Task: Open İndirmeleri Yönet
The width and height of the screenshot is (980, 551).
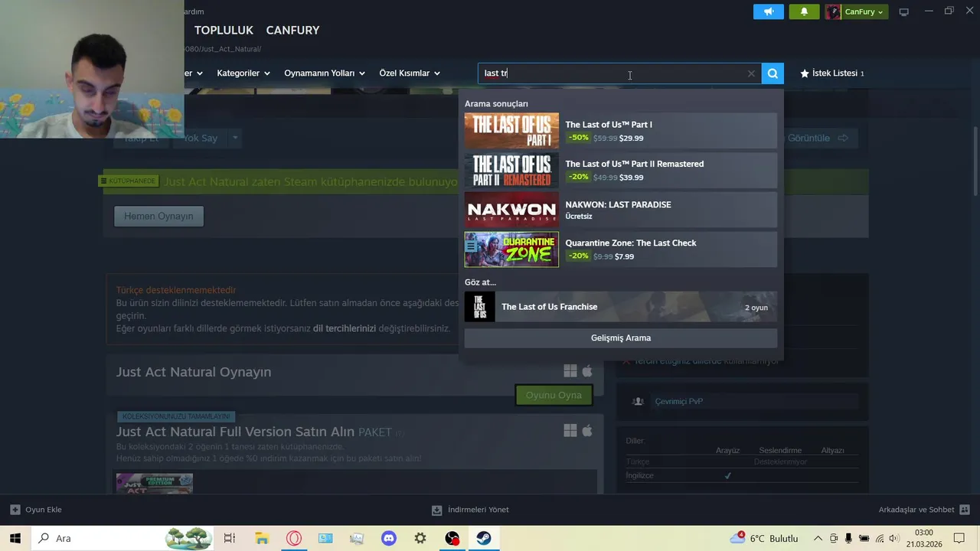Action: pos(470,510)
